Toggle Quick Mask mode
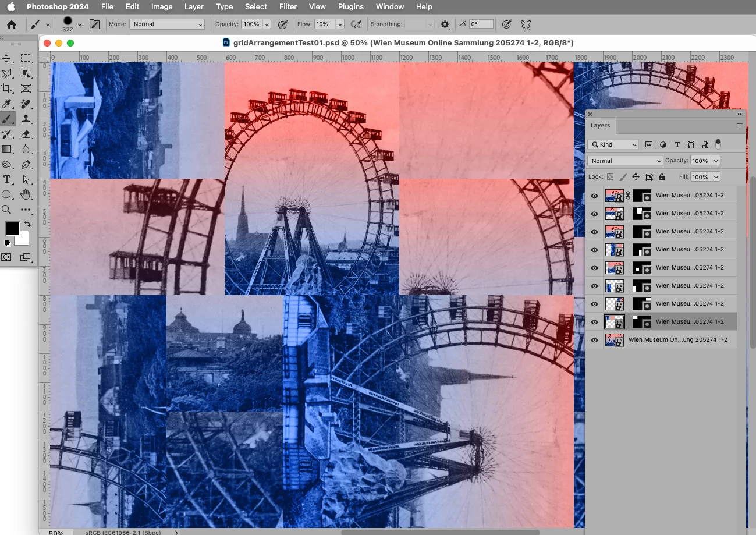The image size is (756, 535). click(x=6, y=257)
